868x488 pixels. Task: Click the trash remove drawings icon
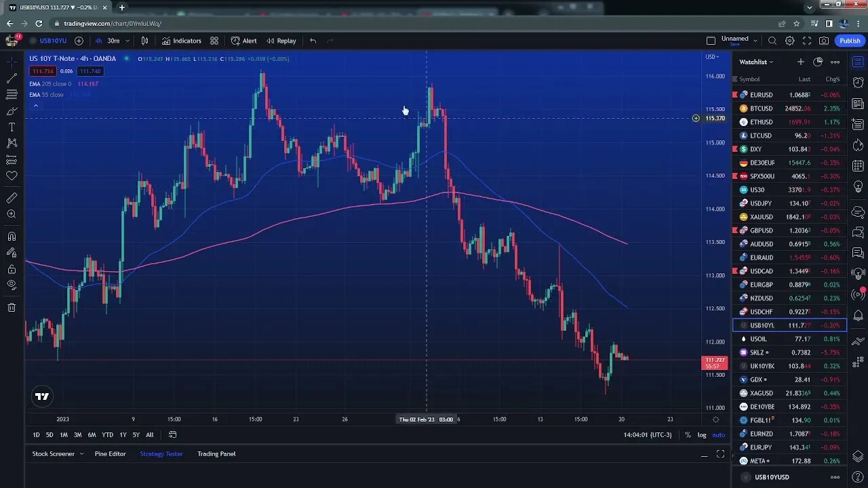pyautogui.click(x=12, y=308)
